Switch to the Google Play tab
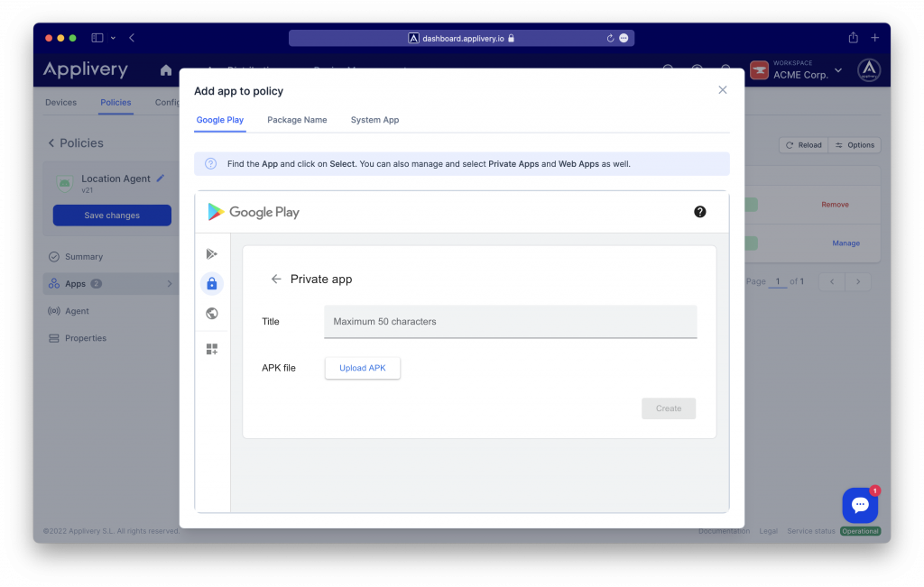Screen dimensions: 924x587 tap(220, 120)
